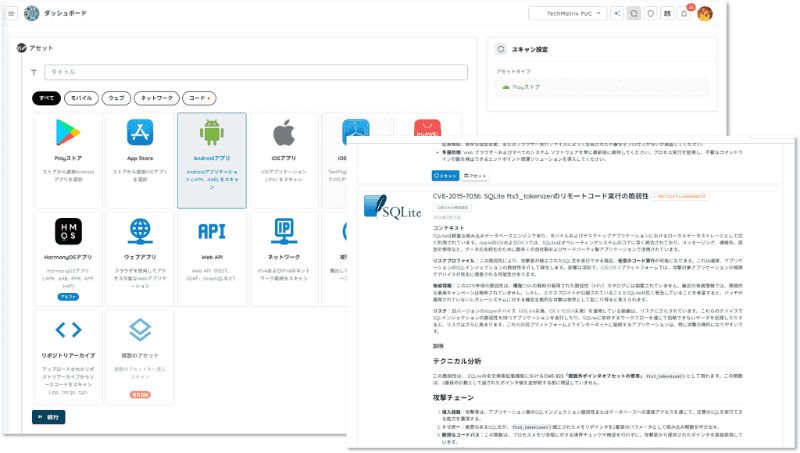
Task: Click the テクニカル分析 heading
Action: click(x=457, y=361)
